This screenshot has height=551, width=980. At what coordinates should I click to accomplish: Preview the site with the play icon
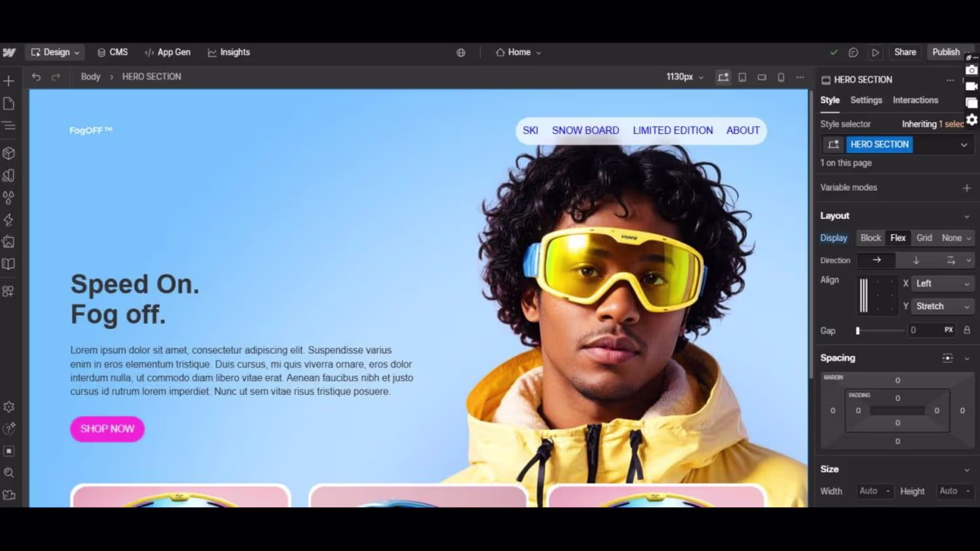coord(875,52)
